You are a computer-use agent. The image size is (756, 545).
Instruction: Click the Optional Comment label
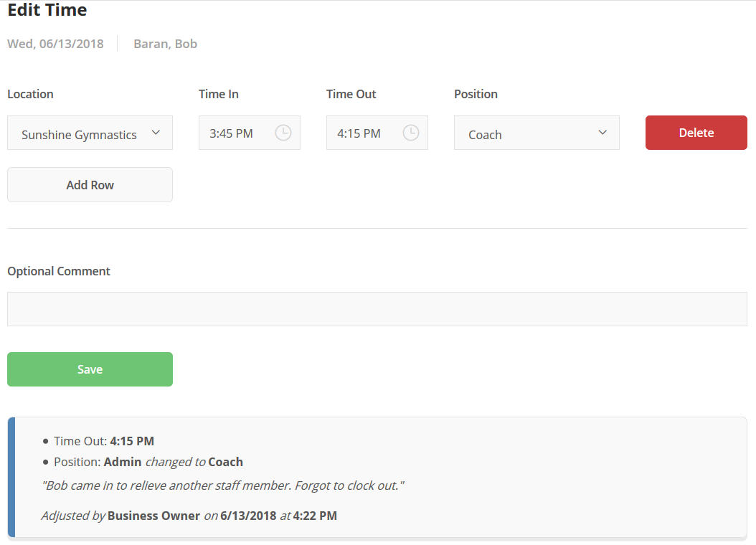(x=59, y=271)
